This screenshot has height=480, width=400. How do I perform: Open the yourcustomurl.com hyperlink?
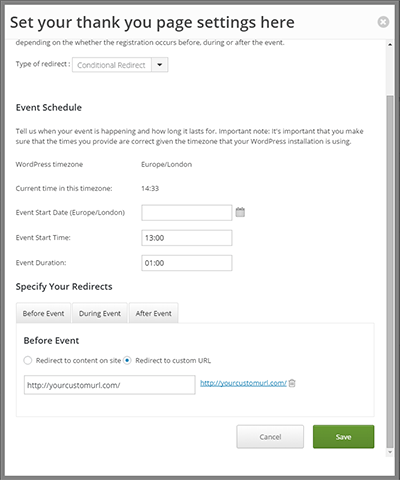[x=243, y=383]
